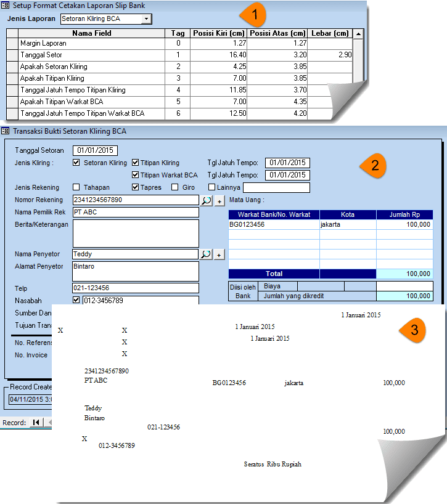Click the Biaya amount field
This screenshot has width=447, height=504.
(404, 286)
